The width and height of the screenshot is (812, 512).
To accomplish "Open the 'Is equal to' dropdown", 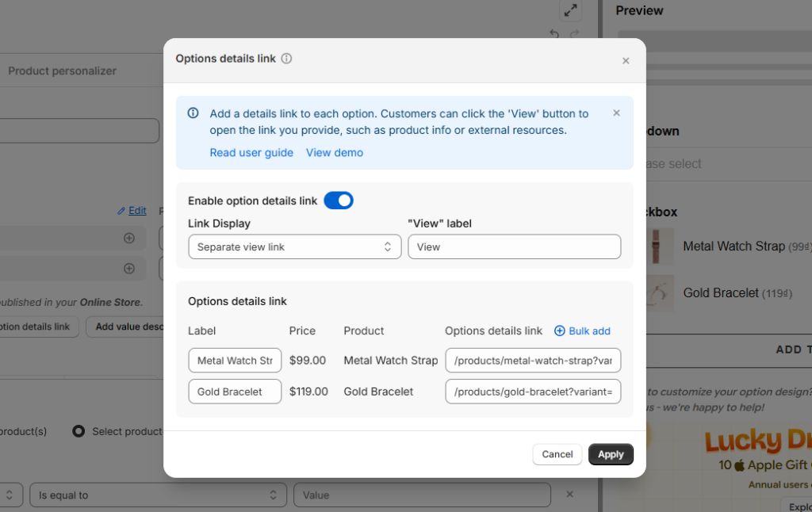I will click(x=157, y=495).
